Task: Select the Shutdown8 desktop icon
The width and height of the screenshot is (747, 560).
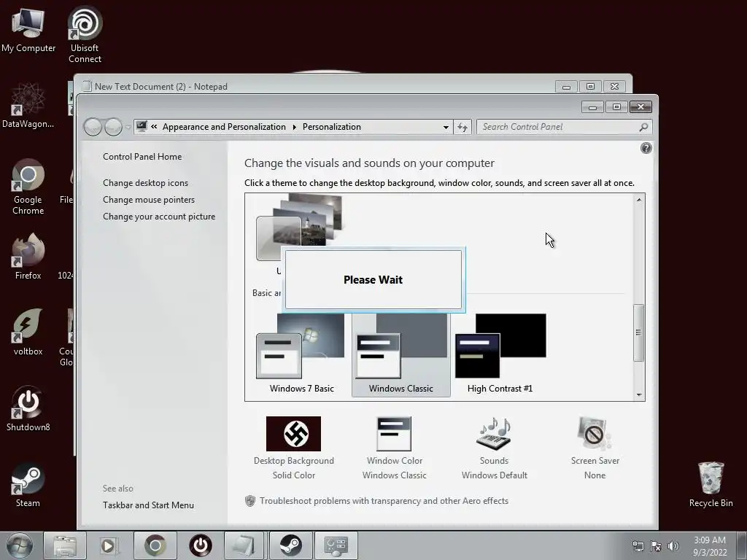Action: pos(28,408)
